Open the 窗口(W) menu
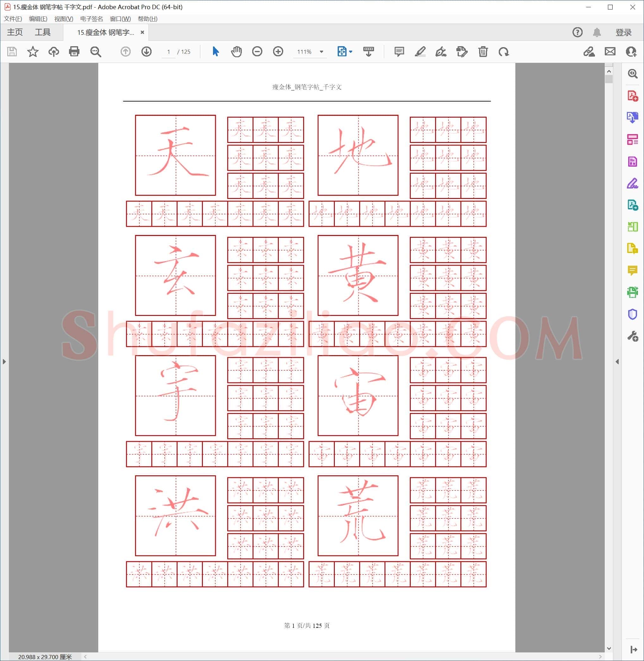The image size is (644, 661). [x=120, y=19]
